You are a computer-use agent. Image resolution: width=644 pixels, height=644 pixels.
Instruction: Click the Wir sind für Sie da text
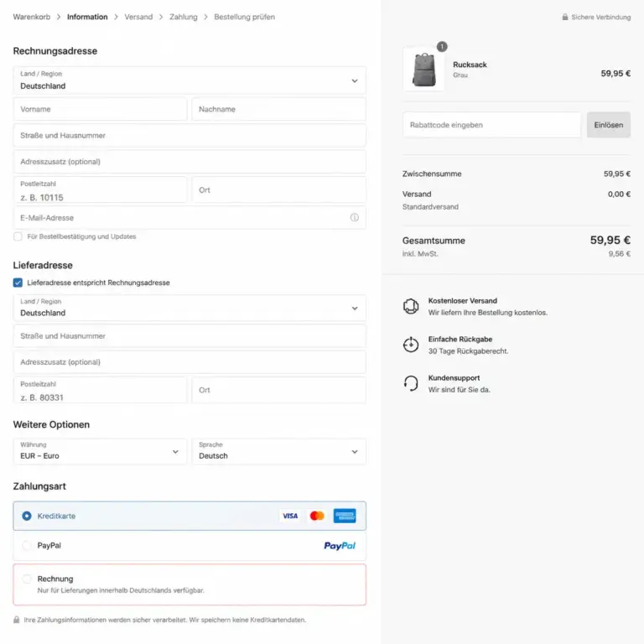click(x=460, y=390)
